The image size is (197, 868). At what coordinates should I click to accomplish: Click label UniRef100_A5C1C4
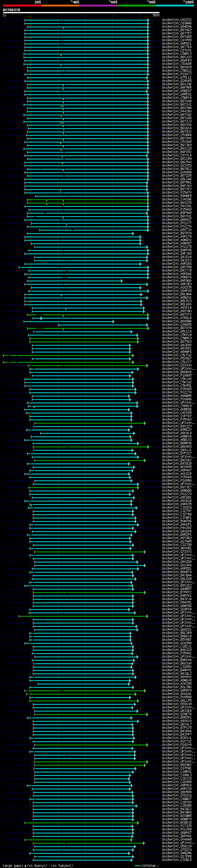coord(177,332)
